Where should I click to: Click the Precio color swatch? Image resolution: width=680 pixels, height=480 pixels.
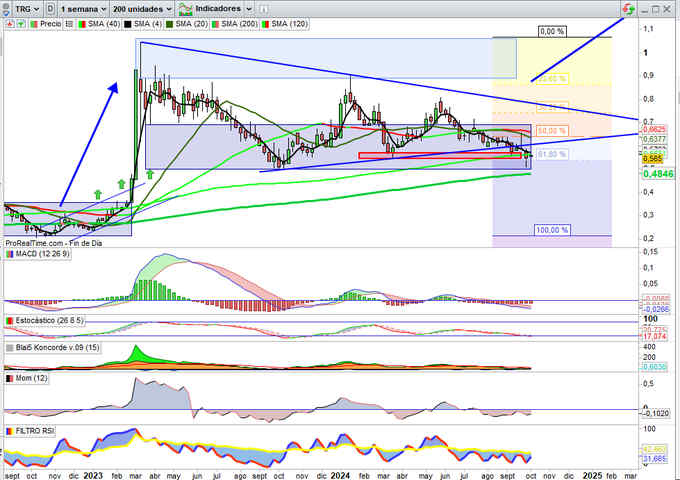click(34, 24)
